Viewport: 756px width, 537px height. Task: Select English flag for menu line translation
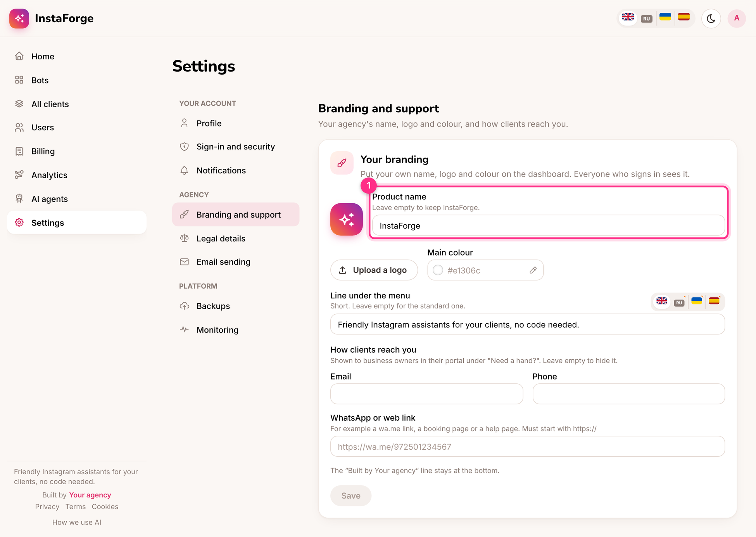(662, 301)
